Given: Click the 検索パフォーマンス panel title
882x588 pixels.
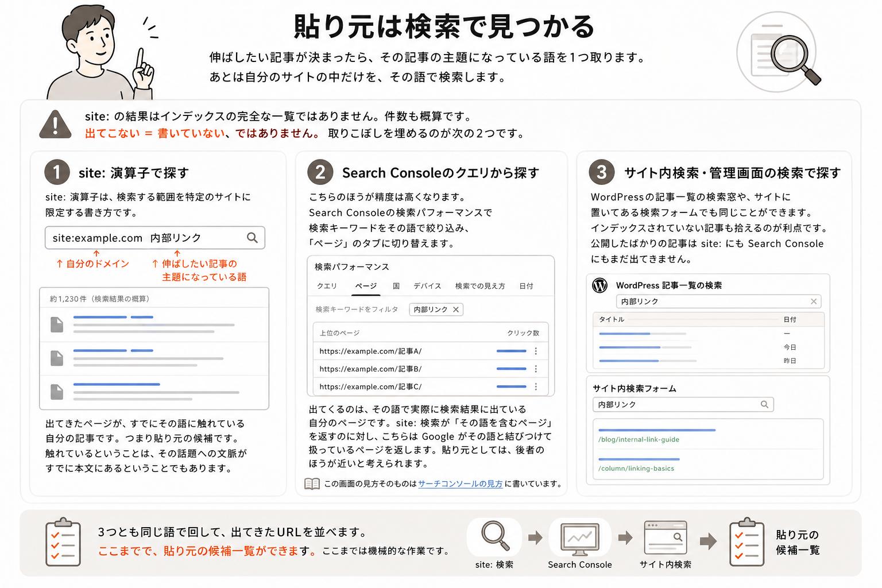Looking at the screenshot, I should tap(352, 267).
